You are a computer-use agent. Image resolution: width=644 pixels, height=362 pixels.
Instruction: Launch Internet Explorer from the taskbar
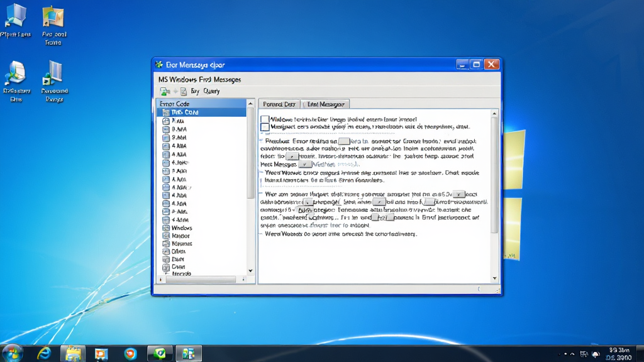pyautogui.click(x=44, y=353)
